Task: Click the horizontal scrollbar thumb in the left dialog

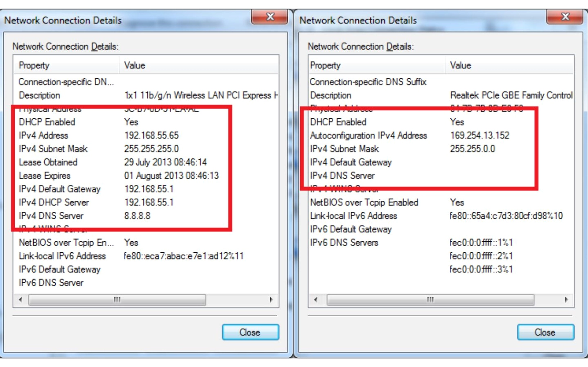Action: click(117, 300)
